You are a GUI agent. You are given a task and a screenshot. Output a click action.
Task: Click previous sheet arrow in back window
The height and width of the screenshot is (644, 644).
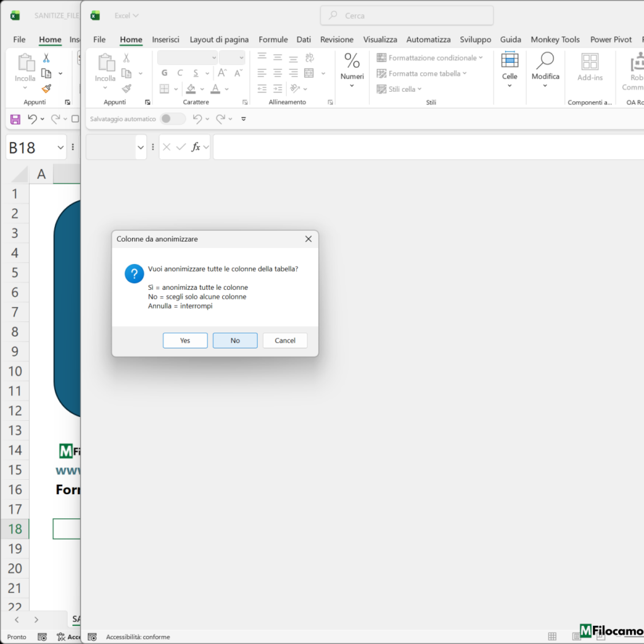pos(17,619)
